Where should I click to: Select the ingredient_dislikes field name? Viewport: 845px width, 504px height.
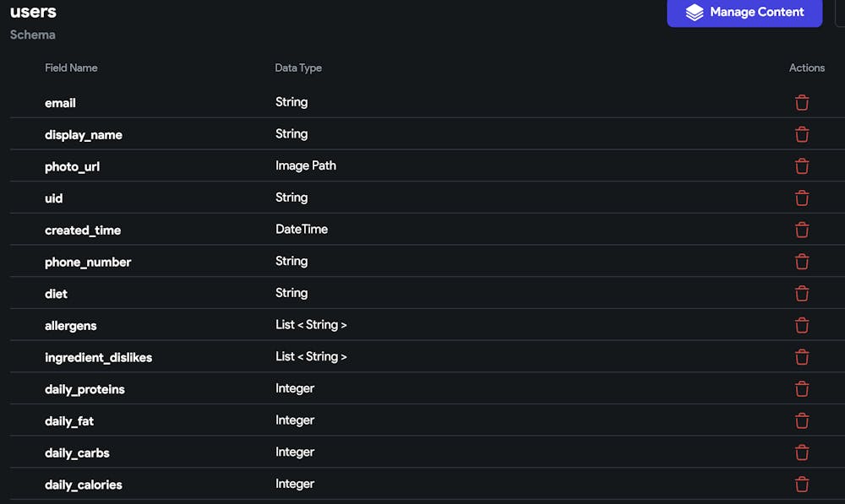[x=98, y=357]
